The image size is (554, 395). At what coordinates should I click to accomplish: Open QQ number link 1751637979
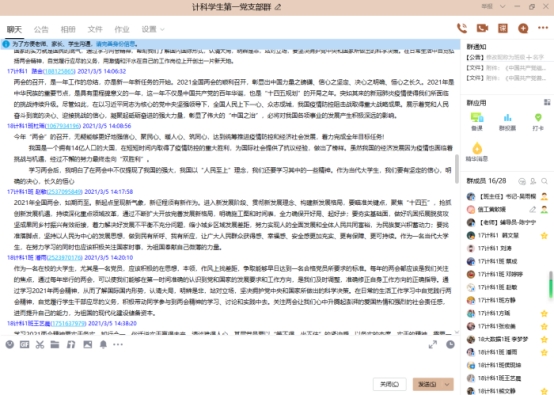tap(69, 324)
